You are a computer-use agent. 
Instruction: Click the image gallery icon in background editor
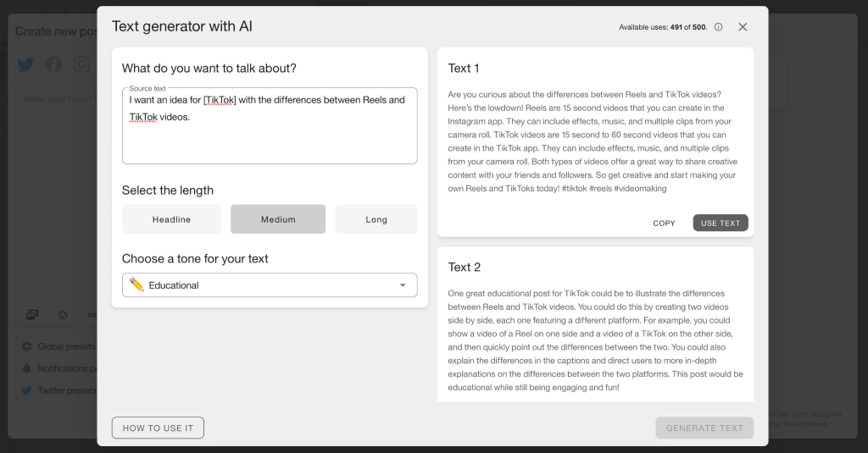32,315
